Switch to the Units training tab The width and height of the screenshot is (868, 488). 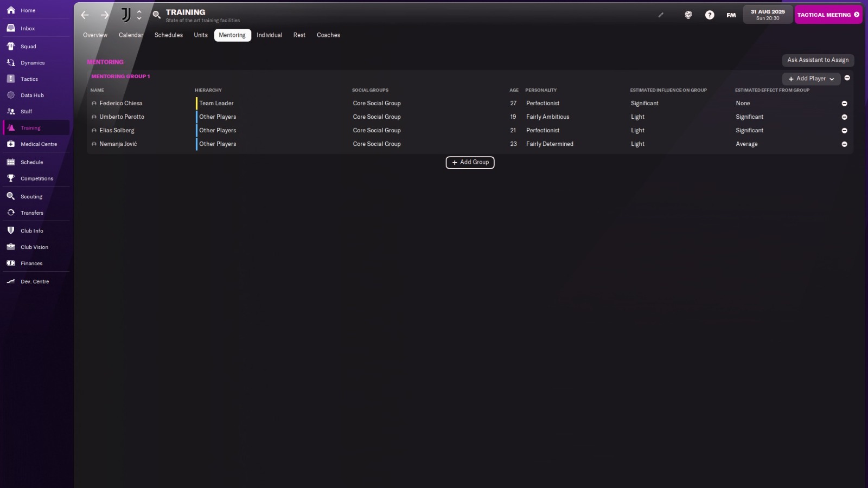200,35
